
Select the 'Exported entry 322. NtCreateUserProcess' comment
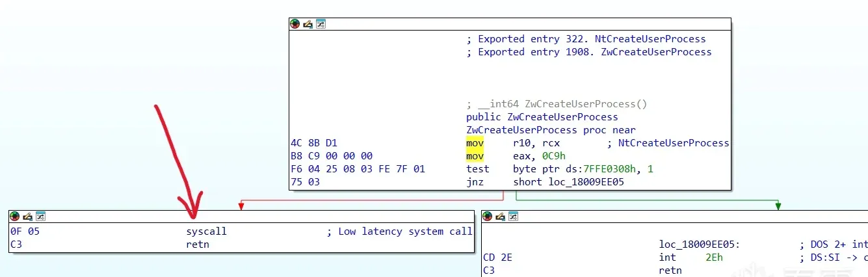(586, 39)
